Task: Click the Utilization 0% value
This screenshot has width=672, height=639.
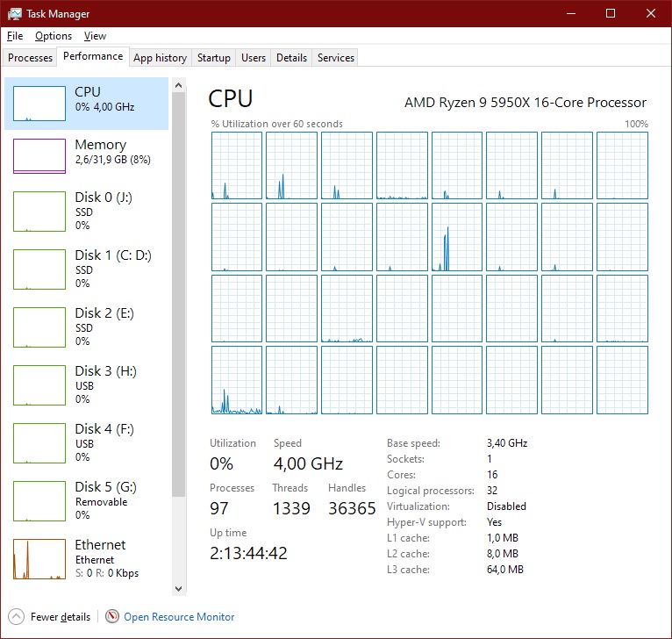Action: point(221,463)
